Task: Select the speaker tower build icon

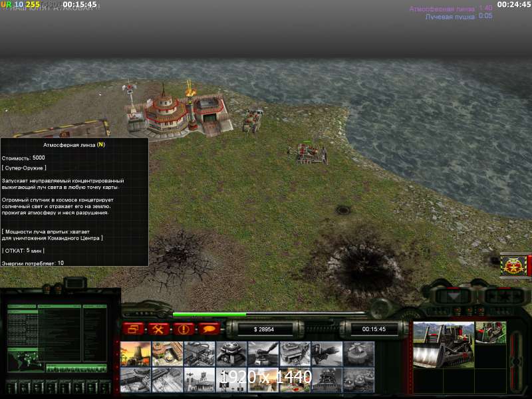Action: click(x=231, y=380)
